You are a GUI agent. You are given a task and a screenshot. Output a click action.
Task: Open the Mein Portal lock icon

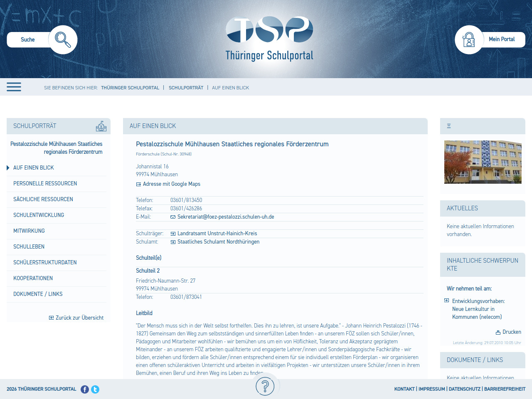(469, 40)
